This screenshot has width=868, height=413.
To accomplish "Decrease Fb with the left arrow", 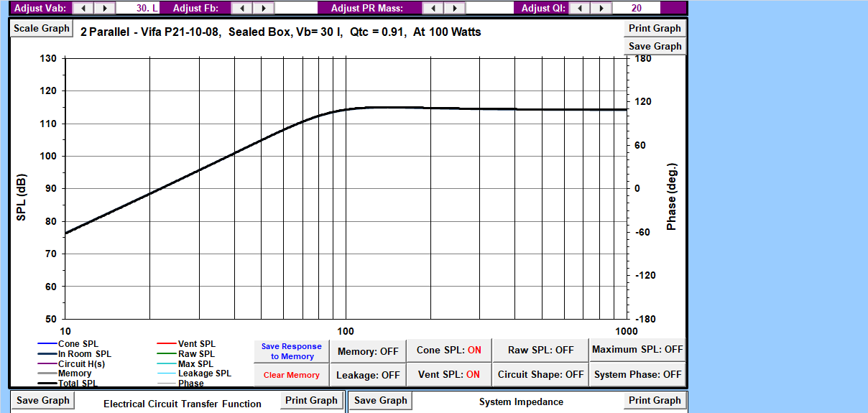I will click(241, 8).
